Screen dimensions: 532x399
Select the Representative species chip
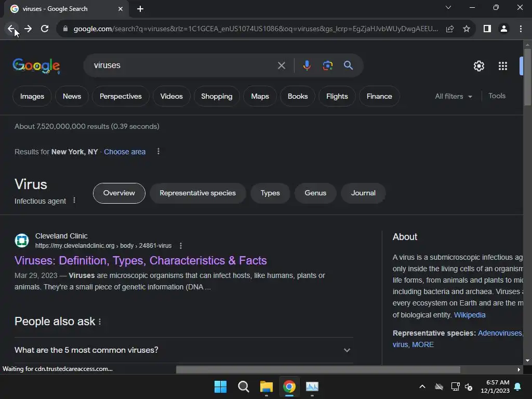[x=198, y=193]
